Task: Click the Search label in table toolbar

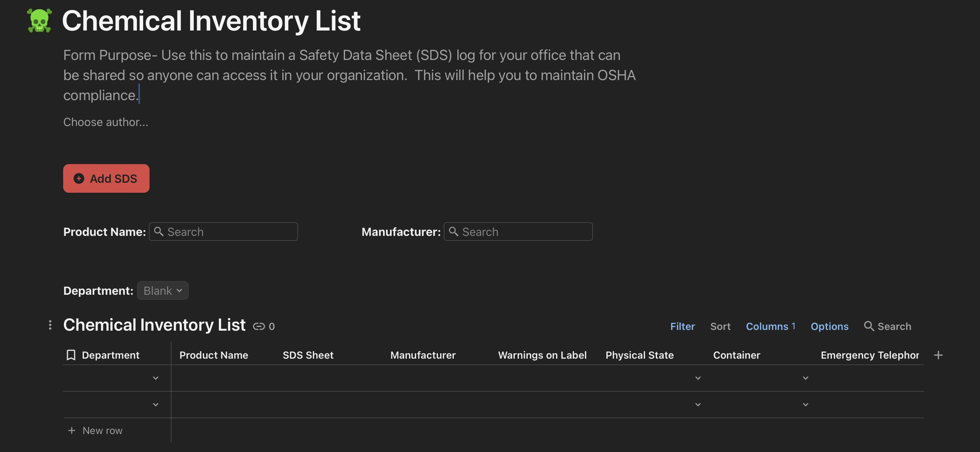Action: click(x=894, y=326)
